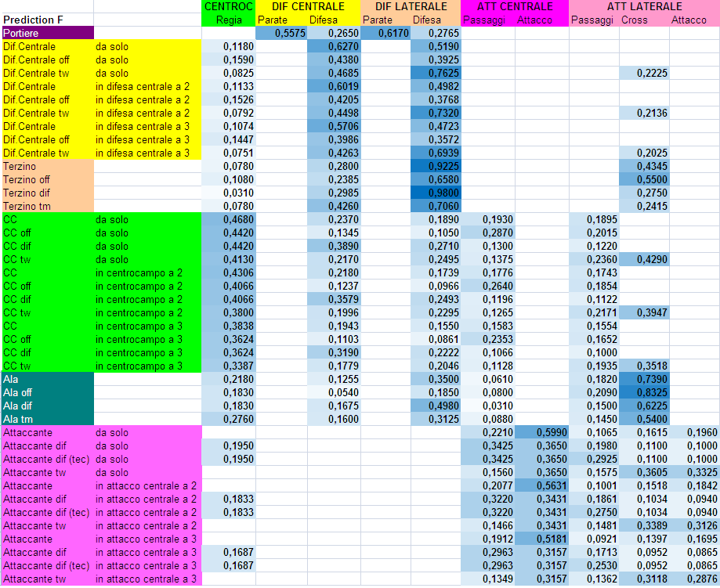This screenshot has width=720, height=588.
Task: Select the 'Terzino dif' row label
Action: pos(47,193)
